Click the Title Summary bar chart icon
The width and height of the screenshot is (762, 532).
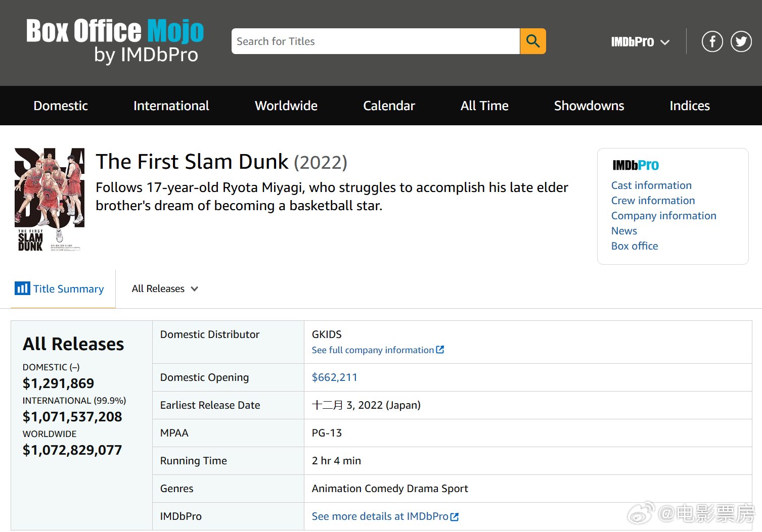point(22,288)
